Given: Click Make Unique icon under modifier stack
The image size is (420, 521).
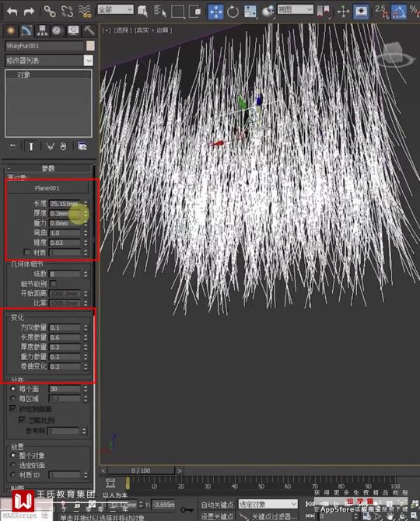Looking at the screenshot, I should (x=51, y=146).
